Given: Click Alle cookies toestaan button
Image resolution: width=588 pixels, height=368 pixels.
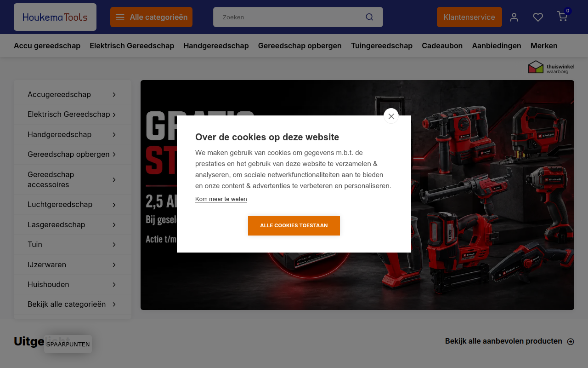Looking at the screenshot, I should click(294, 225).
